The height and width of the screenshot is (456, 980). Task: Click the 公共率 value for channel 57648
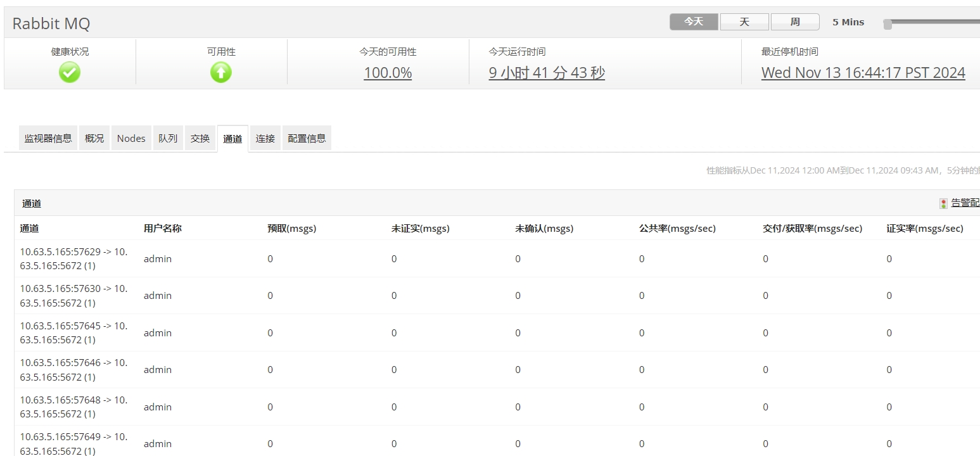pos(642,407)
